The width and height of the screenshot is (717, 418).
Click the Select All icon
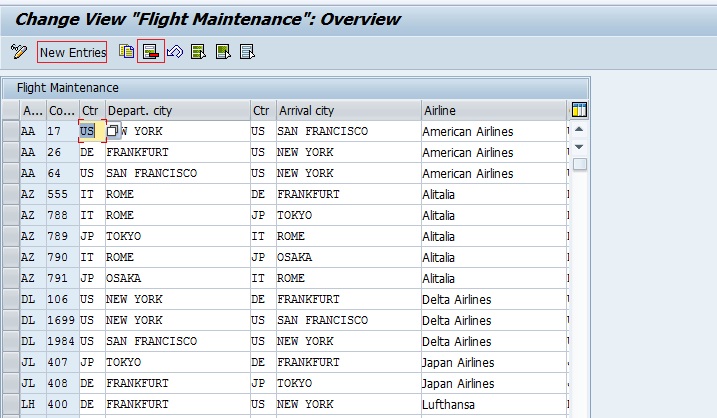pos(199,52)
